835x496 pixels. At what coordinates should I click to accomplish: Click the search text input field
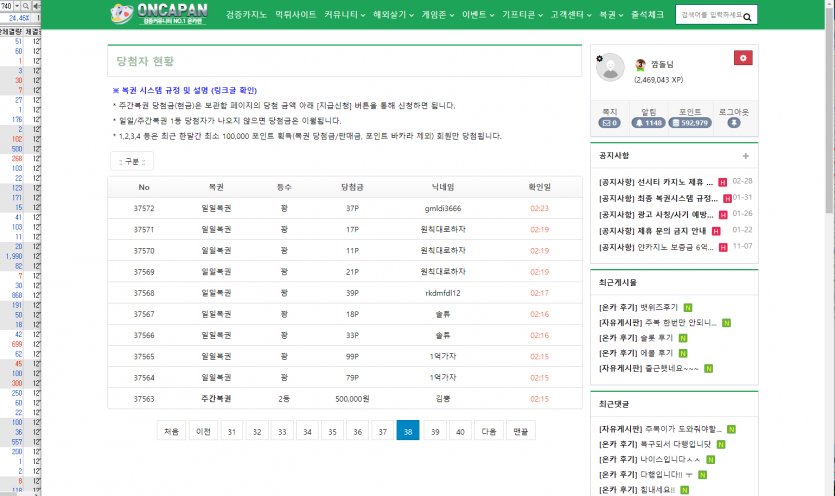point(710,15)
